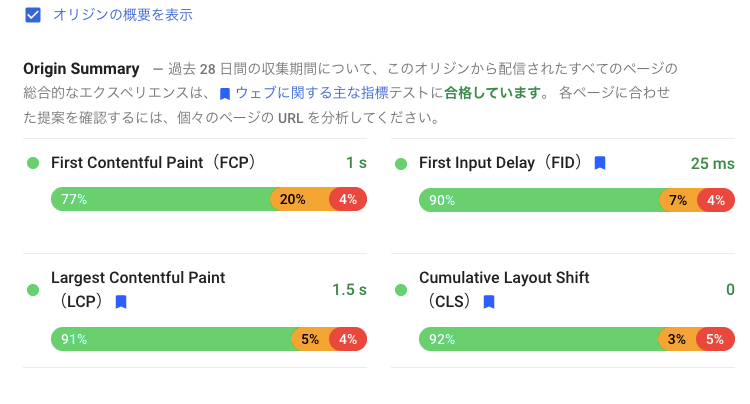Click the 91% green segment of LCP bar
The width and height of the screenshot is (750, 404).
click(172, 339)
